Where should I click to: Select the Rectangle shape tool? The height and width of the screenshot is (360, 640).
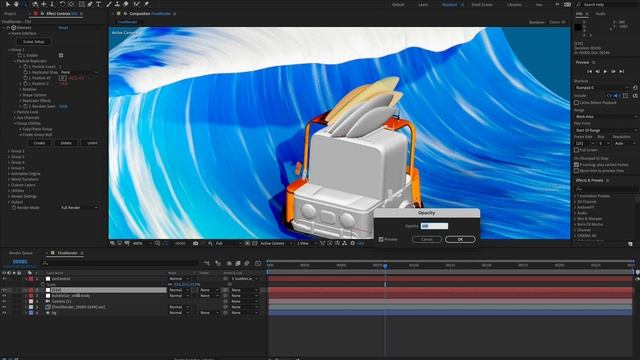click(81, 4)
